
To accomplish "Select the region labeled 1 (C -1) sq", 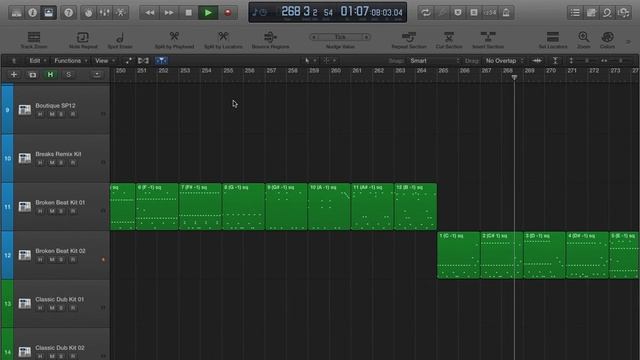I will tap(458, 255).
